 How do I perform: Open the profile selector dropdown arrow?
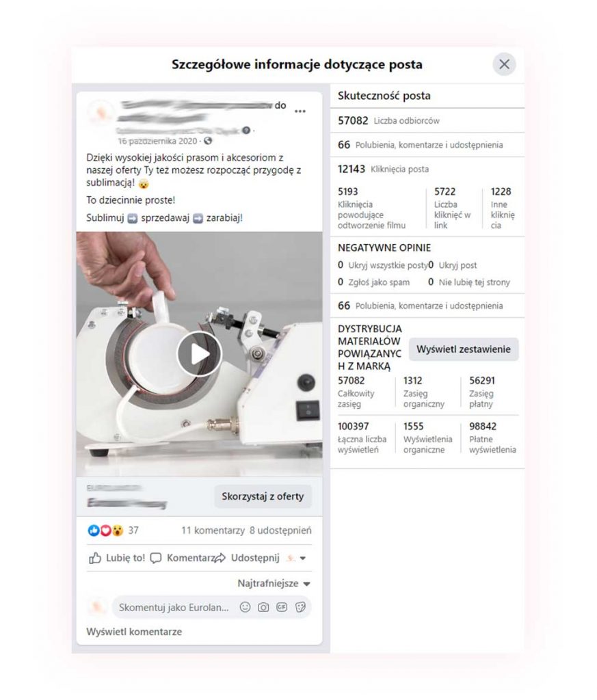(303, 558)
